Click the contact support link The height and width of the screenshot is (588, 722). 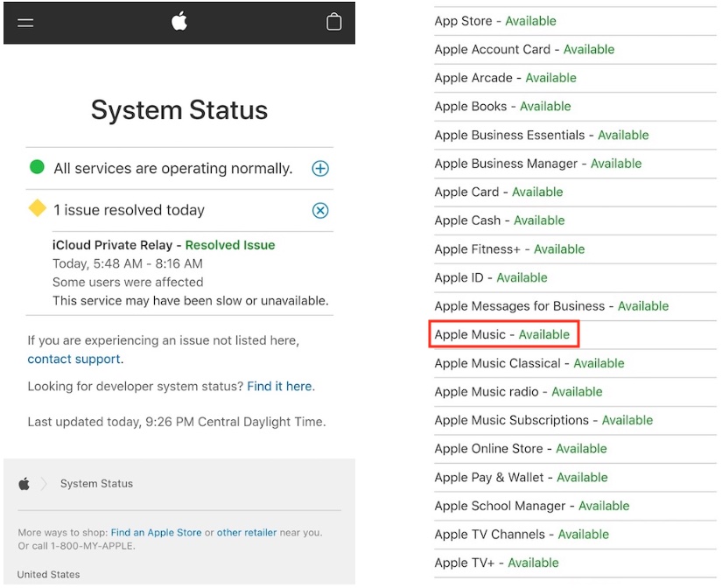pos(74,359)
